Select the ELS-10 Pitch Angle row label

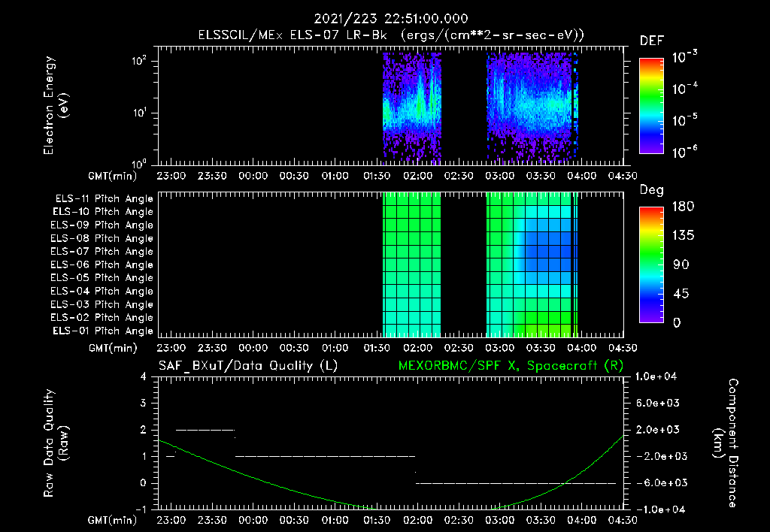tap(103, 212)
